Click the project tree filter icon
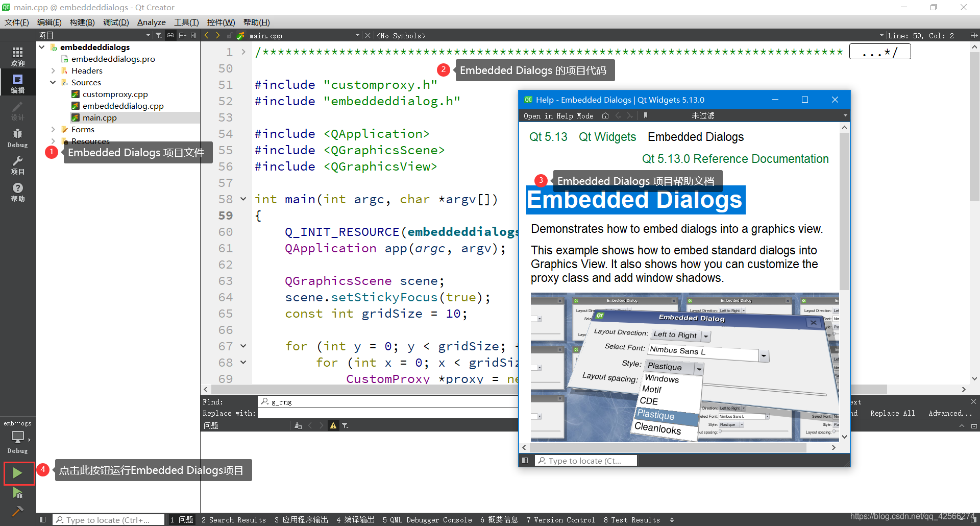The image size is (980, 526). point(159,35)
